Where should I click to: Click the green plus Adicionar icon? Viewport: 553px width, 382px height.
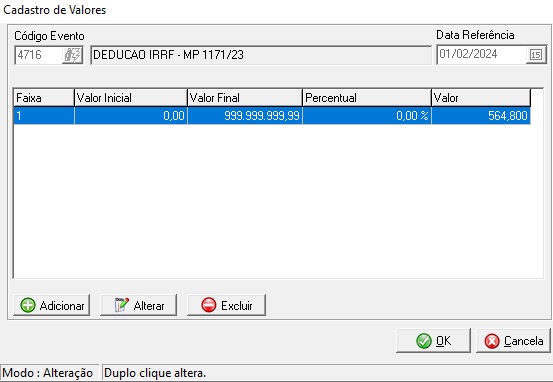point(28,305)
